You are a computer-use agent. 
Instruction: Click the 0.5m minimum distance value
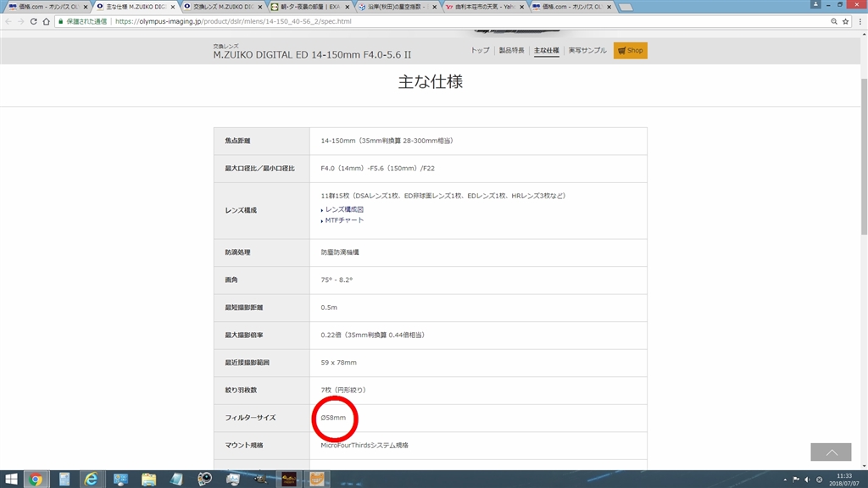pos(329,308)
